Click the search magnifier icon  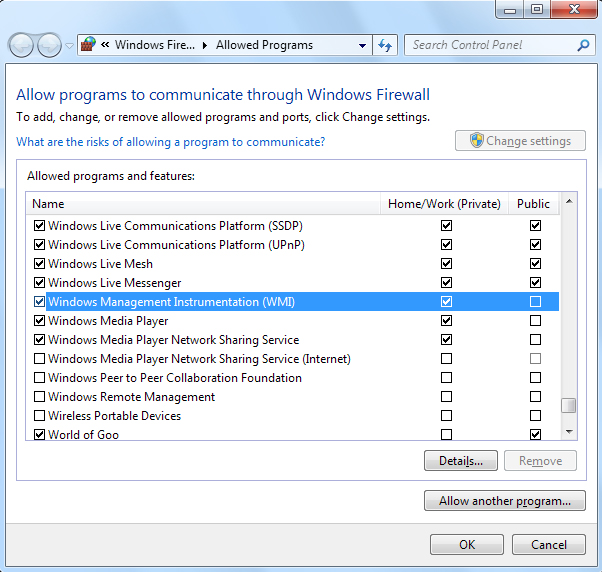coord(584,45)
